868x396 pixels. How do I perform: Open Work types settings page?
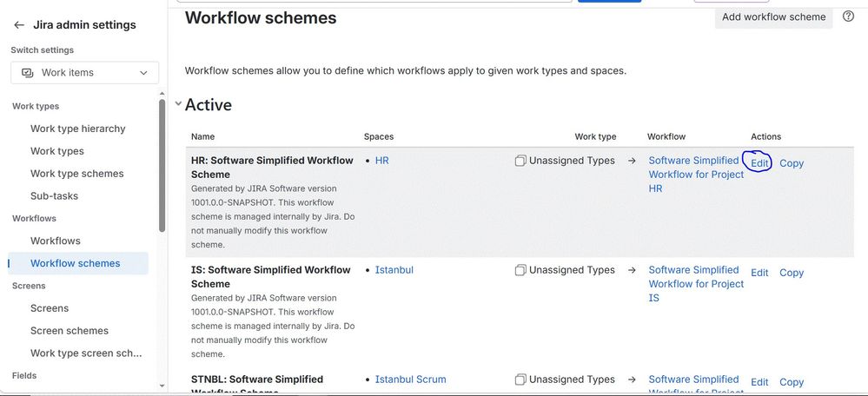tap(57, 151)
